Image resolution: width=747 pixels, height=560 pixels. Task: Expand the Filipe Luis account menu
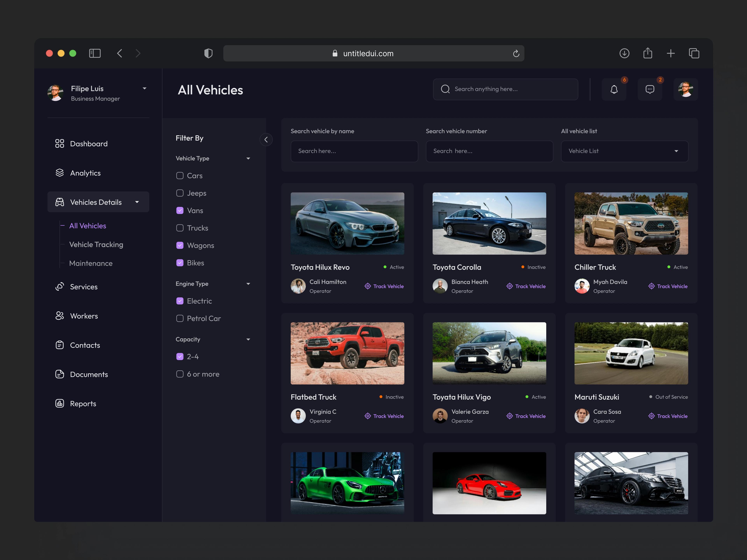(145, 88)
